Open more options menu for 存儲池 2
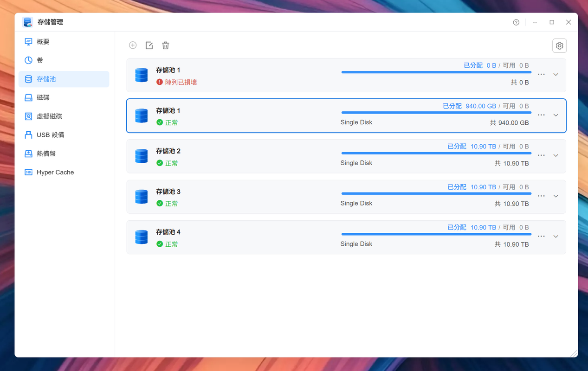Image resolution: width=588 pixels, height=371 pixels. point(541,155)
